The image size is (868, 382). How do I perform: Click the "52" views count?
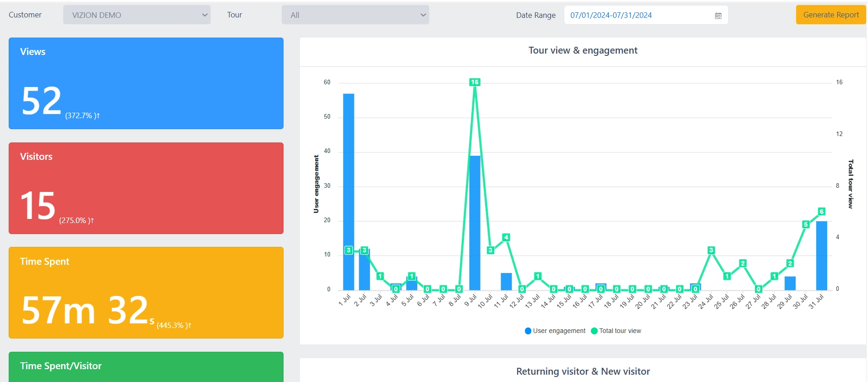(41, 101)
